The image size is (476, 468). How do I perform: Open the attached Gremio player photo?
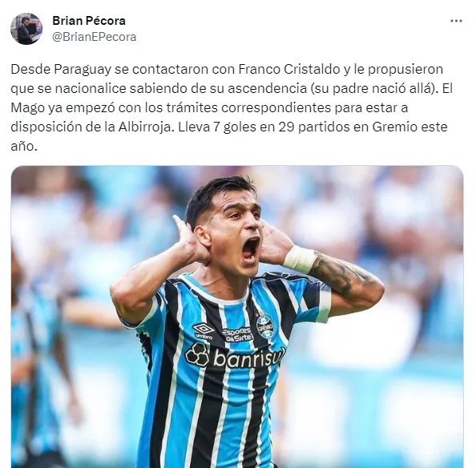[x=237, y=317]
